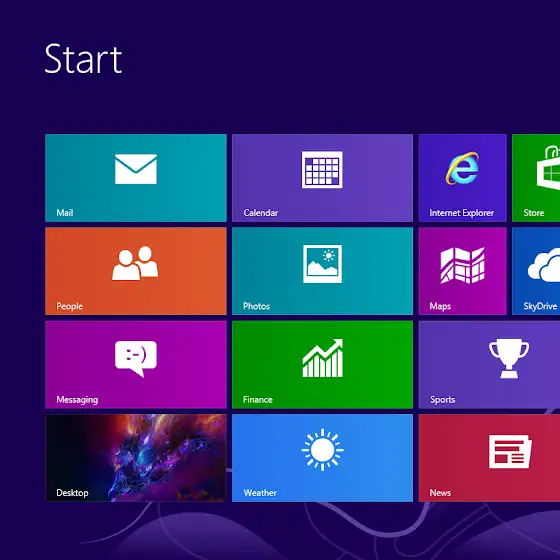Open the News newspaper icon

510,451
